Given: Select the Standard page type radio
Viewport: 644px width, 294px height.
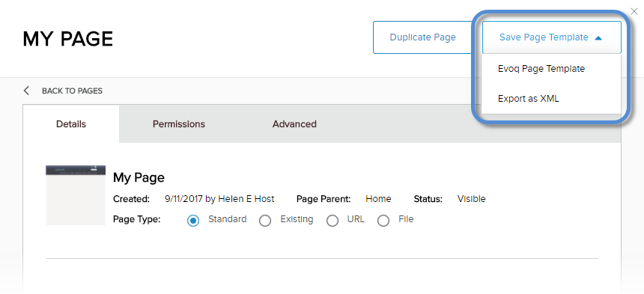Looking at the screenshot, I should point(193,221).
